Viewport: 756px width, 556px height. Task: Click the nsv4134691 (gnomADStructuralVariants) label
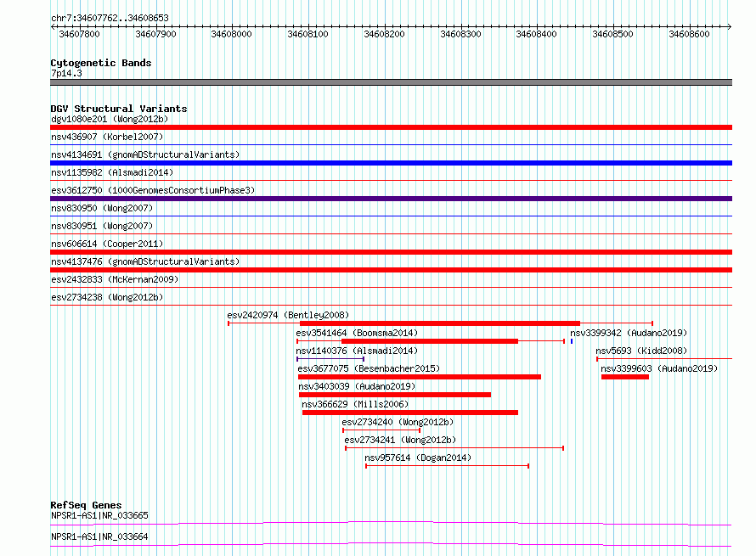pyautogui.click(x=145, y=154)
